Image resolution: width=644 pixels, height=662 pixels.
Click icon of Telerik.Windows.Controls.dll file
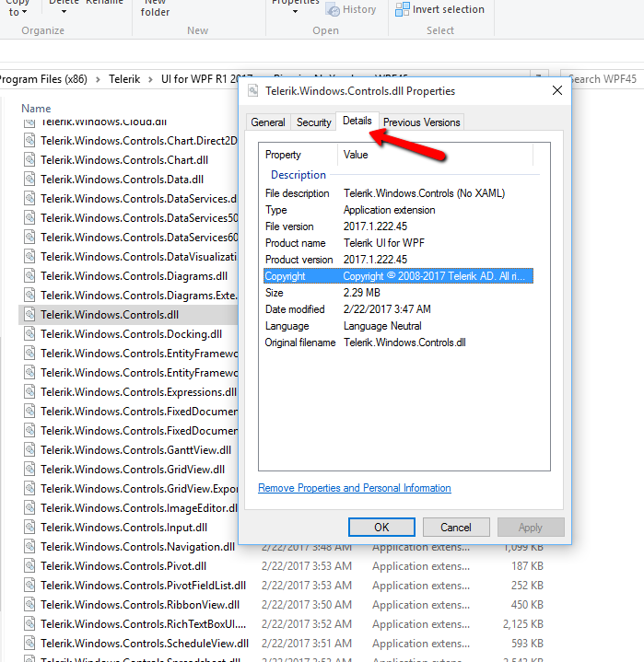tap(29, 314)
